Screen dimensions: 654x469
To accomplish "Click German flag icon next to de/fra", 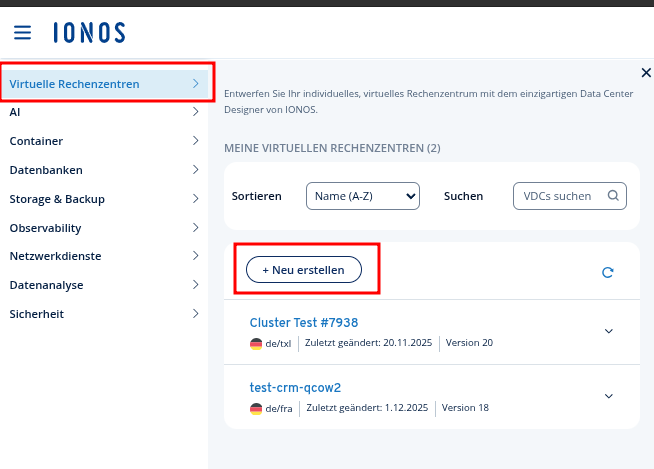I will (x=256, y=408).
